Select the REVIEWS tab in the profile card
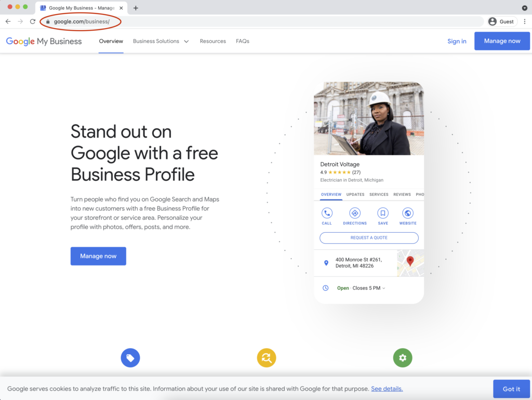This screenshot has height=400, width=532. tap(402, 194)
